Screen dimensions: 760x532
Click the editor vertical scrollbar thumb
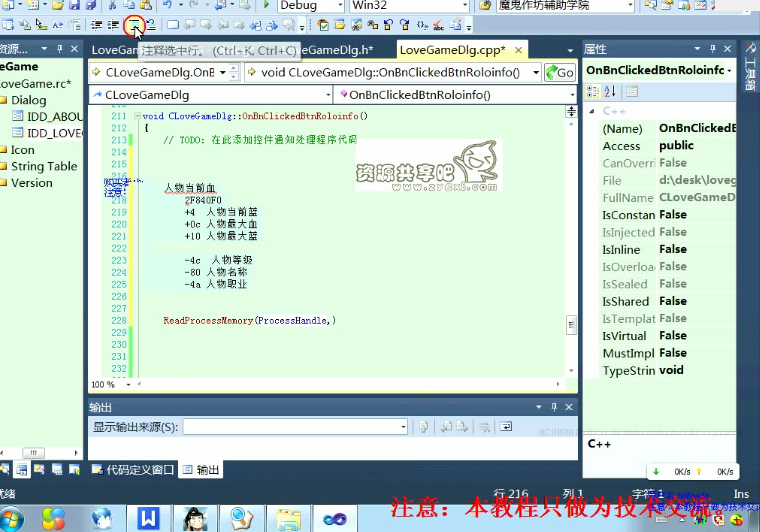coord(571,325)
